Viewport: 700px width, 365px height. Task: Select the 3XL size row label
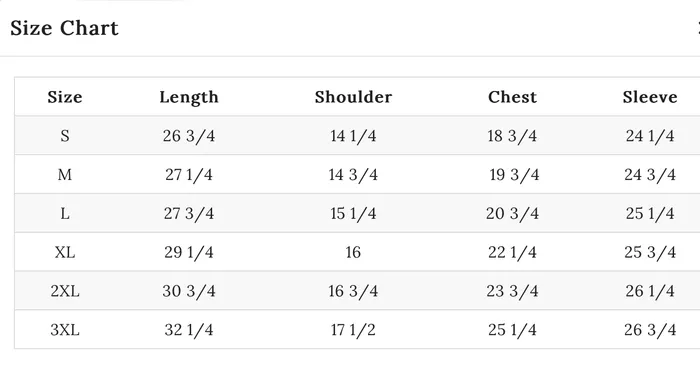pyautogui.click(x=65, y=330)
